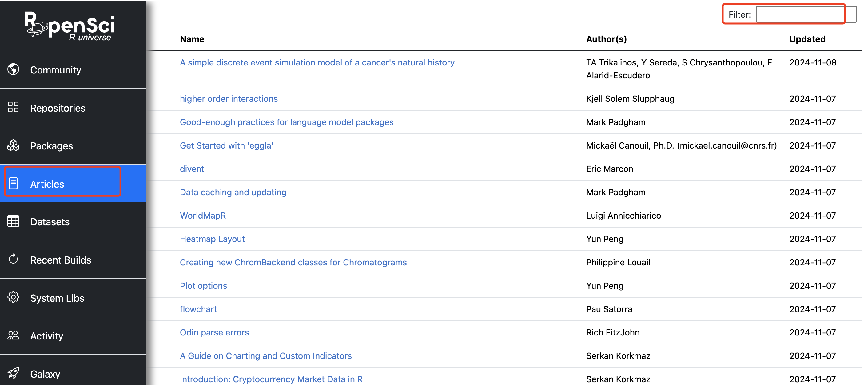Click the Repositories grid icon

click(14, 107)
